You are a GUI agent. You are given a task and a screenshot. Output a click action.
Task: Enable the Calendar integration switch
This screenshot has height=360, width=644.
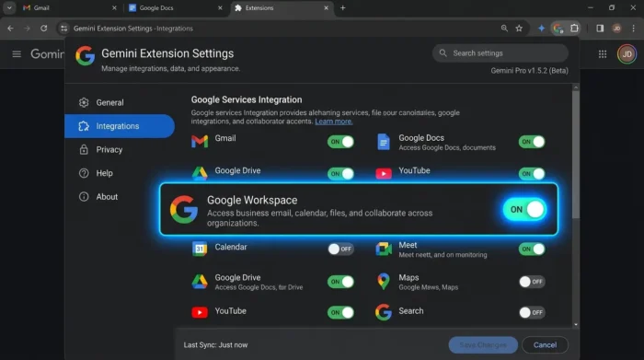[x=340, y=249]
